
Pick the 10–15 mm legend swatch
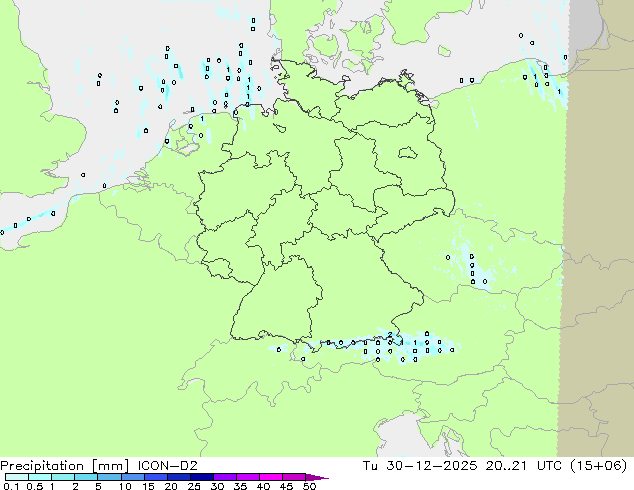pyautogui.click(x=132, y=477)
